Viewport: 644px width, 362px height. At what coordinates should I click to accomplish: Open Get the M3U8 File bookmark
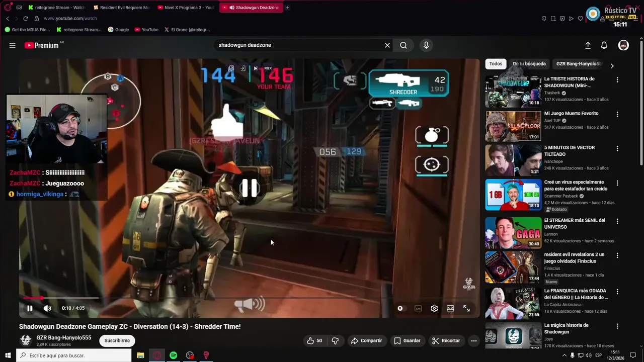click(x=28, y=30)
